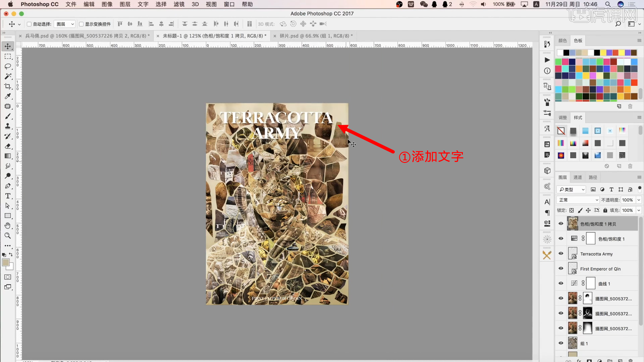Image resolution: width=644 pixels, height=362 pixels.
Task: Open the layer opacity dropdown arrow
Action: (x=639, y=200)
